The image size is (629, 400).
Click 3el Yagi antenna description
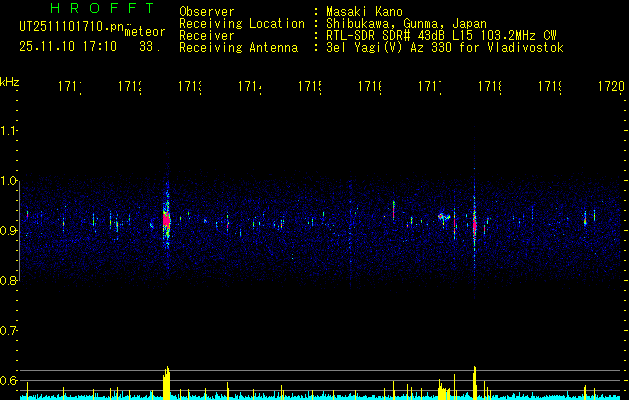pyautogui.click(x=445, y=48)
